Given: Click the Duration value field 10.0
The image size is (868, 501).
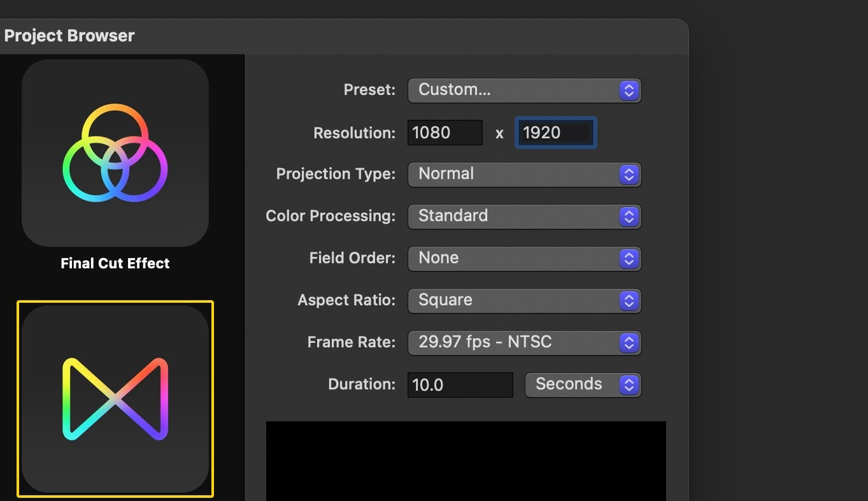Looking at the screenshot, I should [x=460, y=385].
